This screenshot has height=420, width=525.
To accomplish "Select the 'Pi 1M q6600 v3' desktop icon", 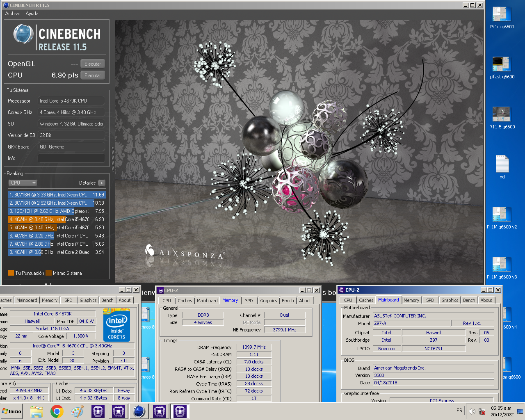I will point(502,268).
